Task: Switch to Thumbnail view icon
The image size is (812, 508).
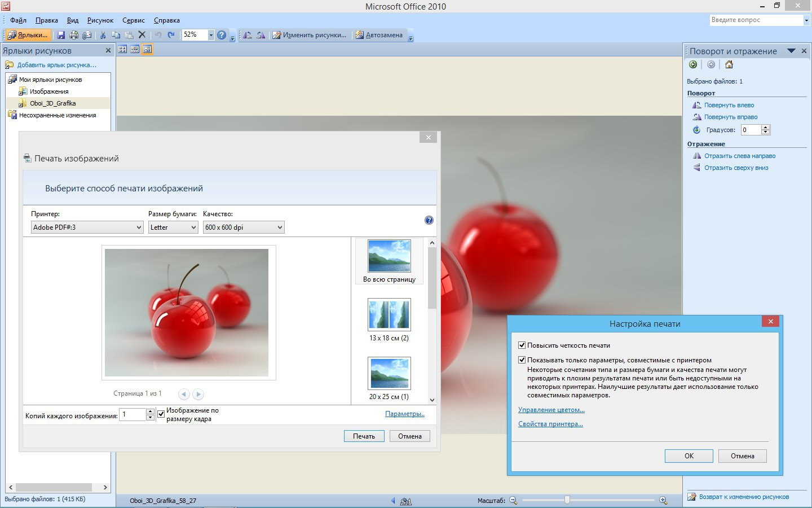Action: click(x=122, y=50)
